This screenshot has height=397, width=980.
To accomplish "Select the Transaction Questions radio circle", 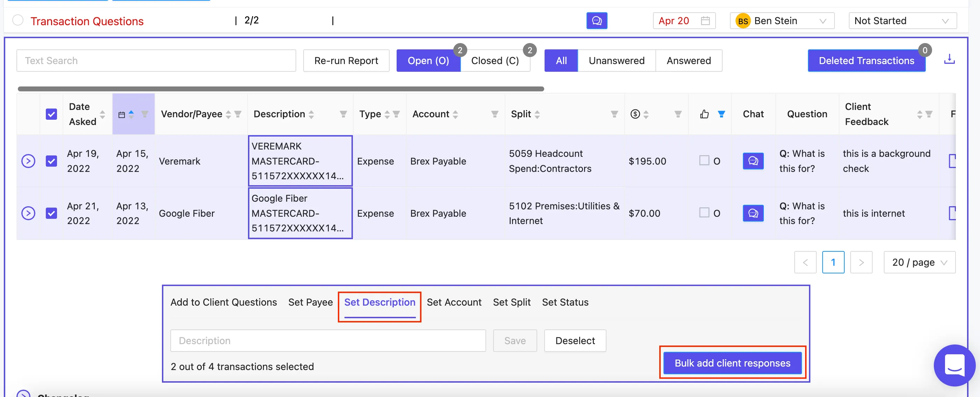I will 18,20.
